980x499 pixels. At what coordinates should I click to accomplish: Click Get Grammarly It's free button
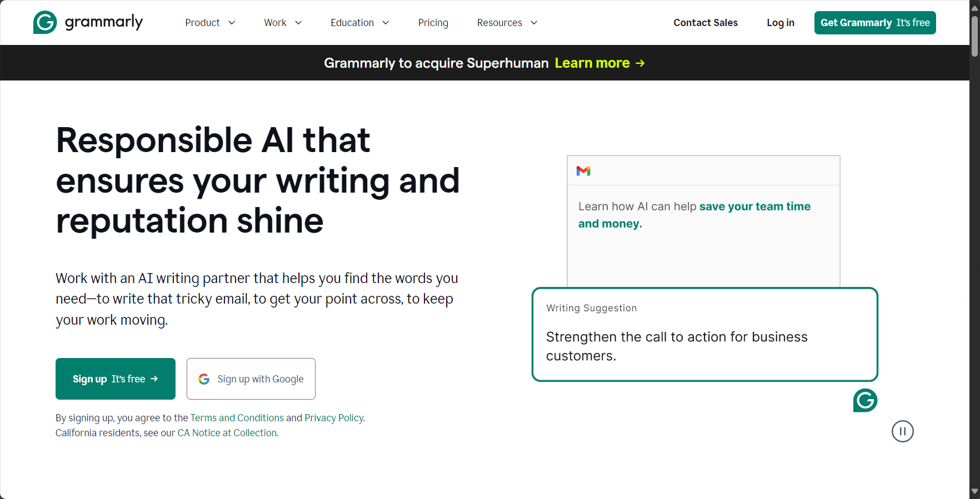click(x=875, y=23)
